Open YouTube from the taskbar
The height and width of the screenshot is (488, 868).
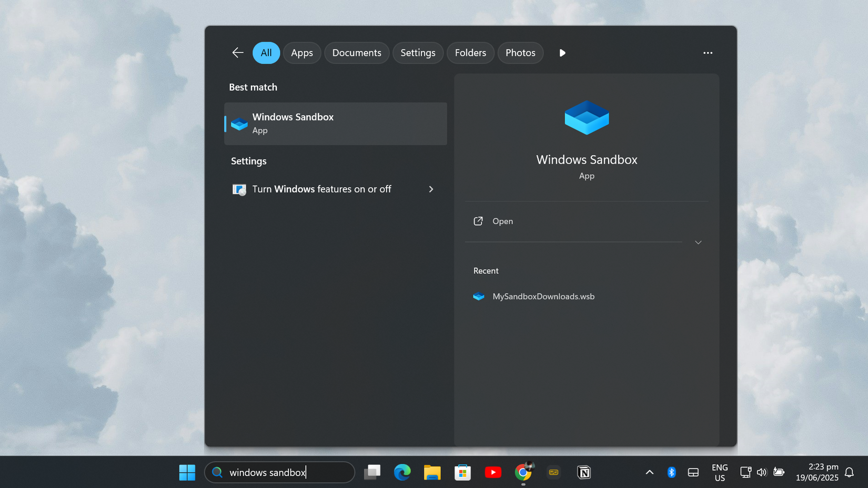point(493,472)
